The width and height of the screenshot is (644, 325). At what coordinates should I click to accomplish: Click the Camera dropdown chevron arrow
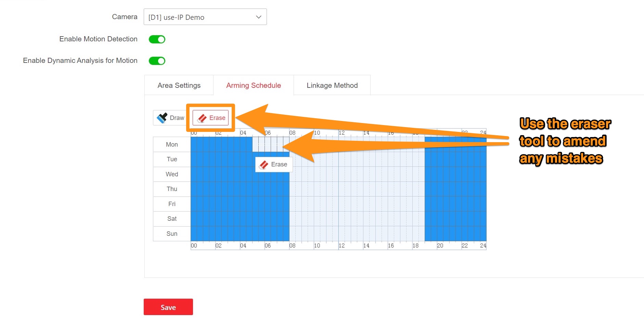[259, 17]
